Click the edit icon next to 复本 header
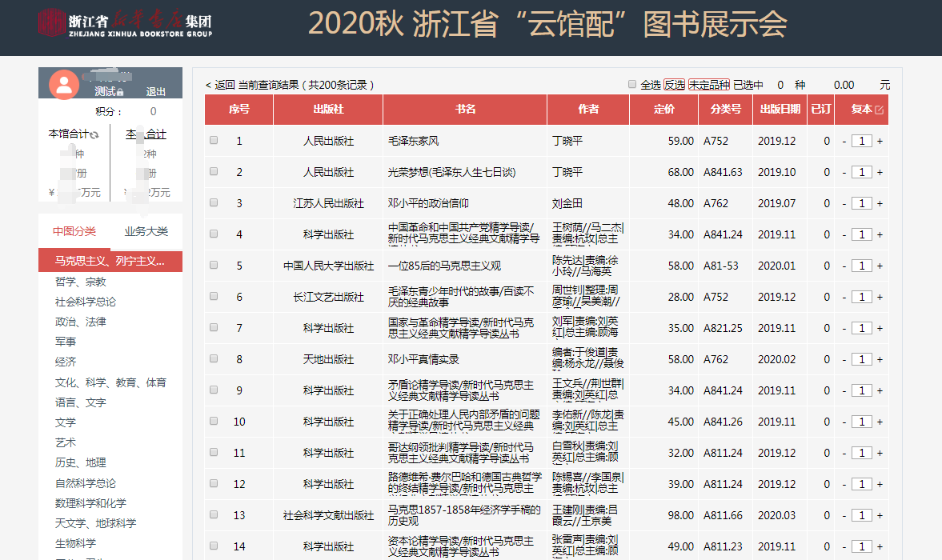This screenshot has height=560, width=942. point(880,110)
